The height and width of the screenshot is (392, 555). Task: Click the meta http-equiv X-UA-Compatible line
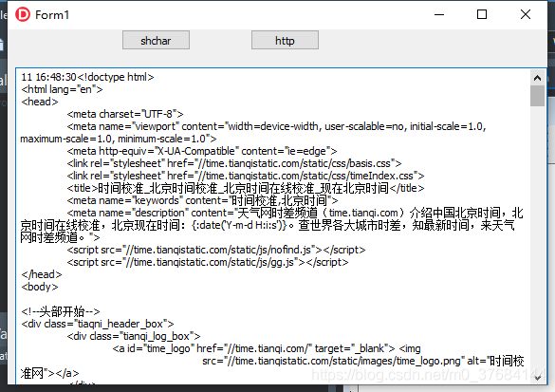point(202,151)
